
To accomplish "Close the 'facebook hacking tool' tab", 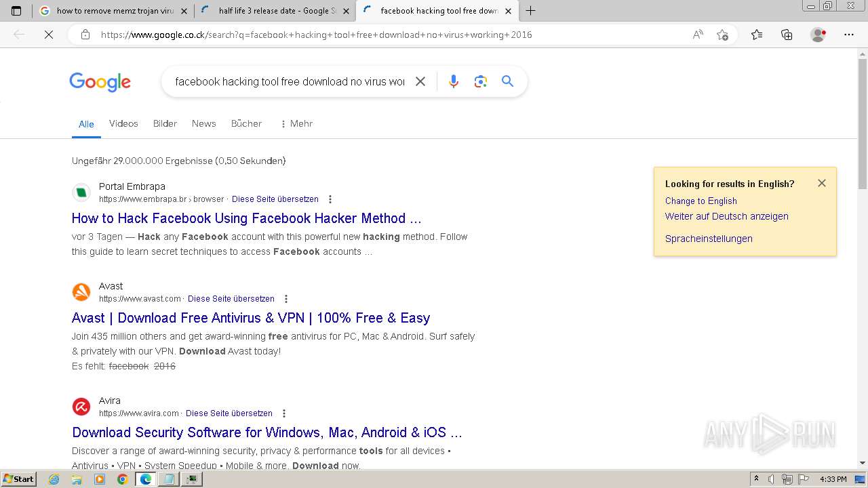I will (x=508, y=11).
